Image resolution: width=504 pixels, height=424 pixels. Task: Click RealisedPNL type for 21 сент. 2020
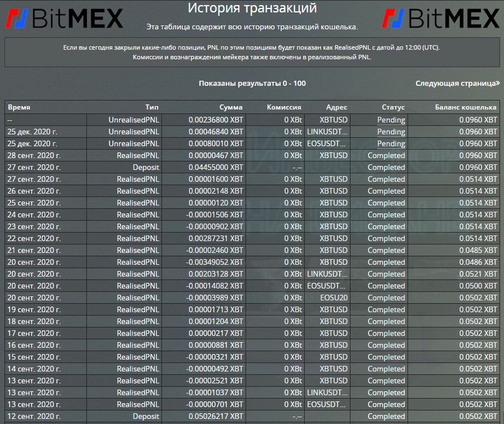coord(138,250)
